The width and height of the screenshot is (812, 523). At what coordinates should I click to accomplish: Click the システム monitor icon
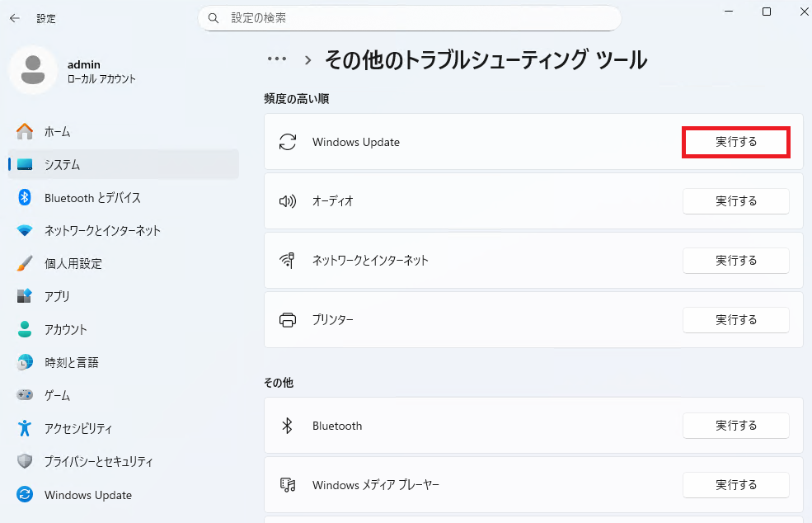(25, 165)
